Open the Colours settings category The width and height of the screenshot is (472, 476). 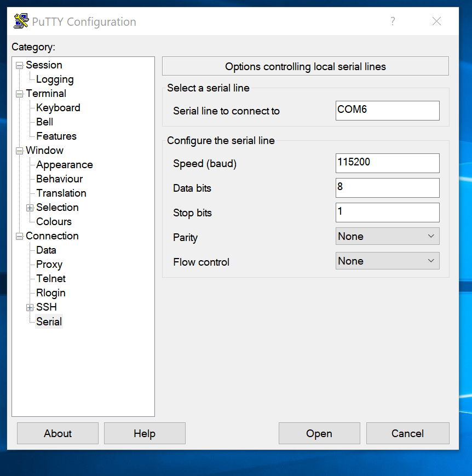coord(54,222)
